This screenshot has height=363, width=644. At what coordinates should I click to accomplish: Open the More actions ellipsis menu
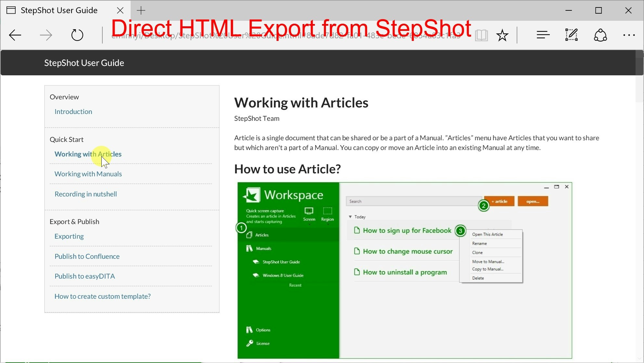(629, 35)
